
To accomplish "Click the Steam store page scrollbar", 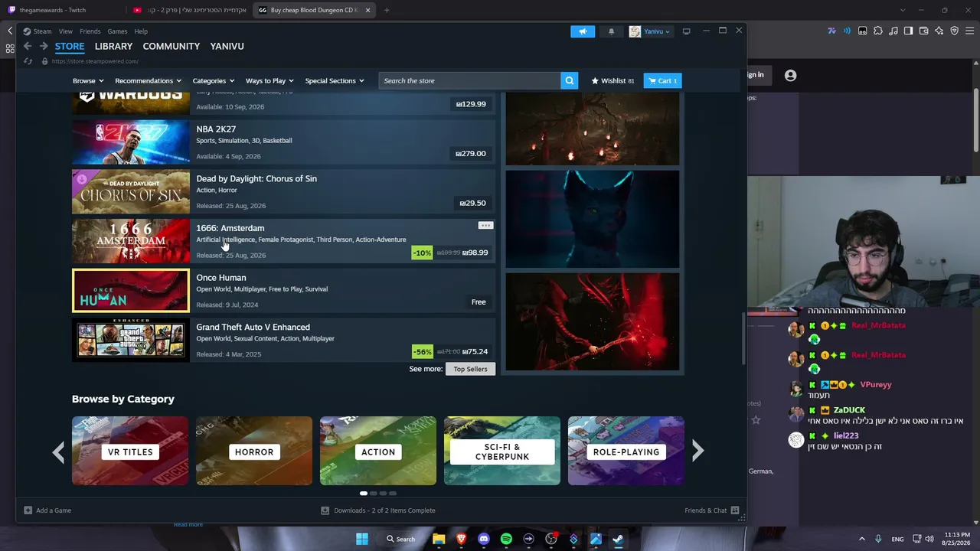I will coord(742,339).
